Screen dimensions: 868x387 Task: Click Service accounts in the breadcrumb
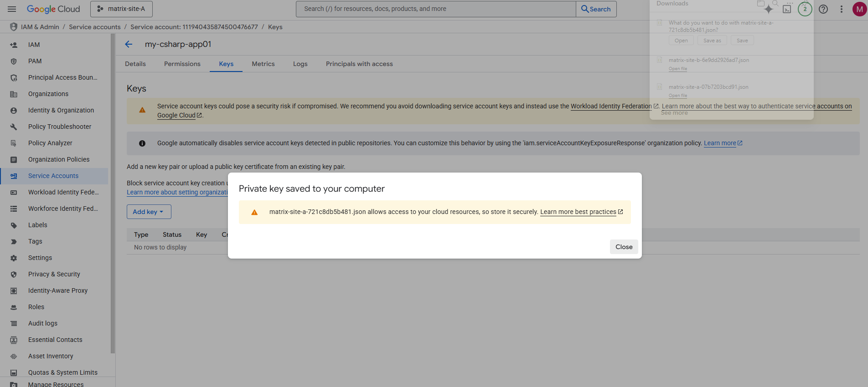[95, 27]
